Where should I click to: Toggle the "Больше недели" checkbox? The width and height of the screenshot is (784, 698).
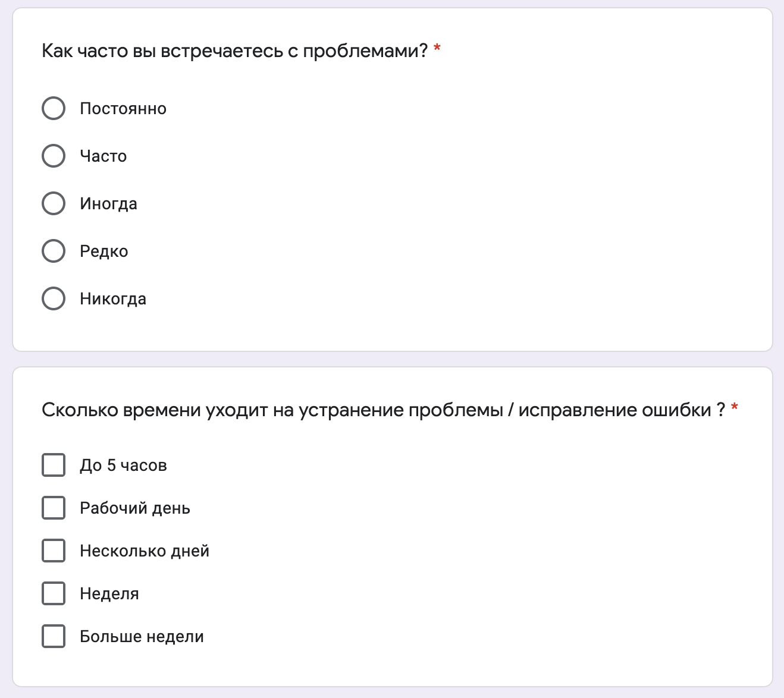[54, 636]
